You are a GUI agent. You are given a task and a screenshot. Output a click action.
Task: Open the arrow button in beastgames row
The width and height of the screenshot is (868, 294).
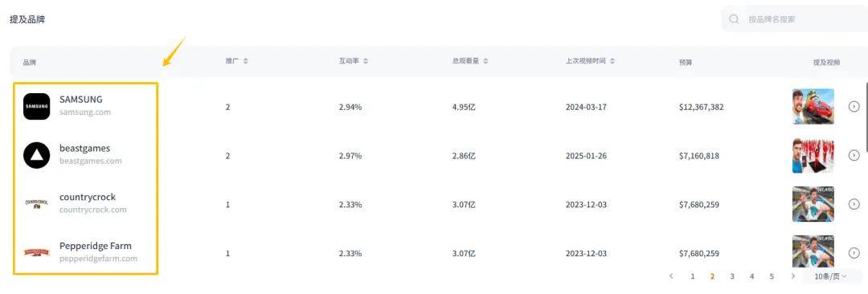point(854,156)
